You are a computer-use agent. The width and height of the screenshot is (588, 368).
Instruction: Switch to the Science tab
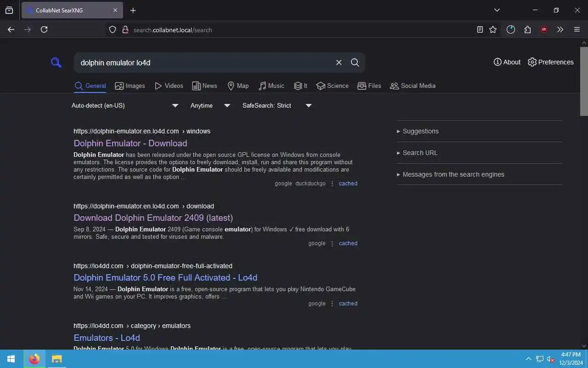pos(333,86)
